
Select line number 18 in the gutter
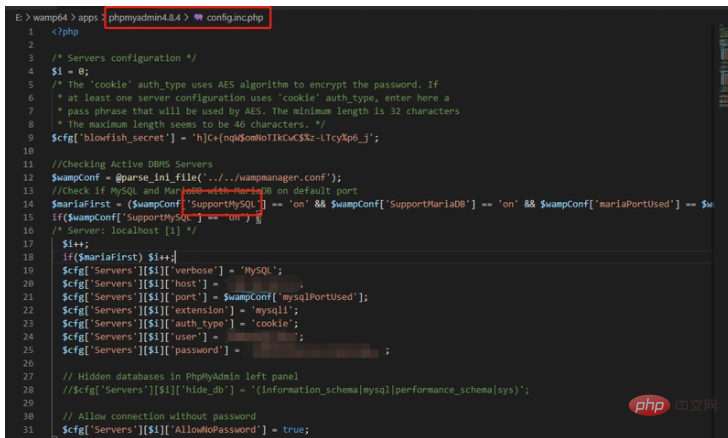pos(28,257)
